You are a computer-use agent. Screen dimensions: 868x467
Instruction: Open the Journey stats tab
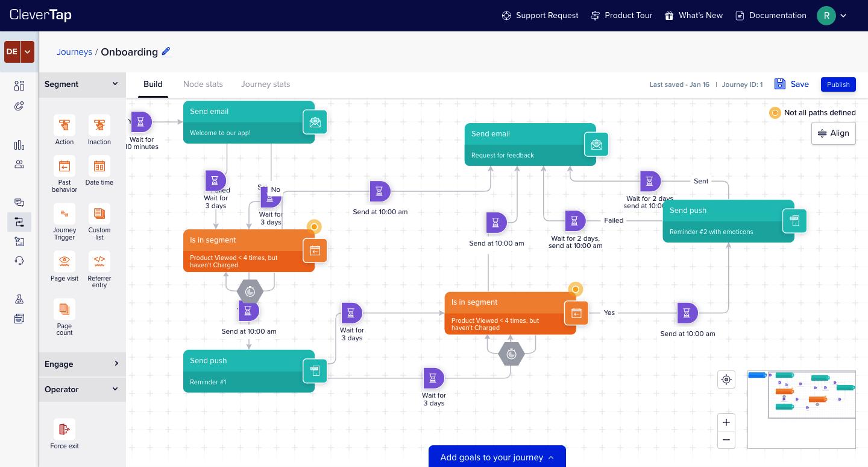(265, 84)
